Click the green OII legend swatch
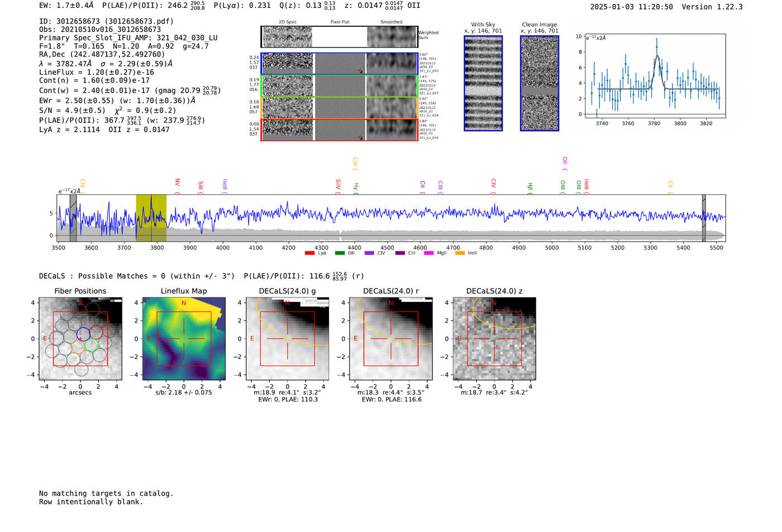782x532 pixels. pyautogui.click(x=340, y=253)
